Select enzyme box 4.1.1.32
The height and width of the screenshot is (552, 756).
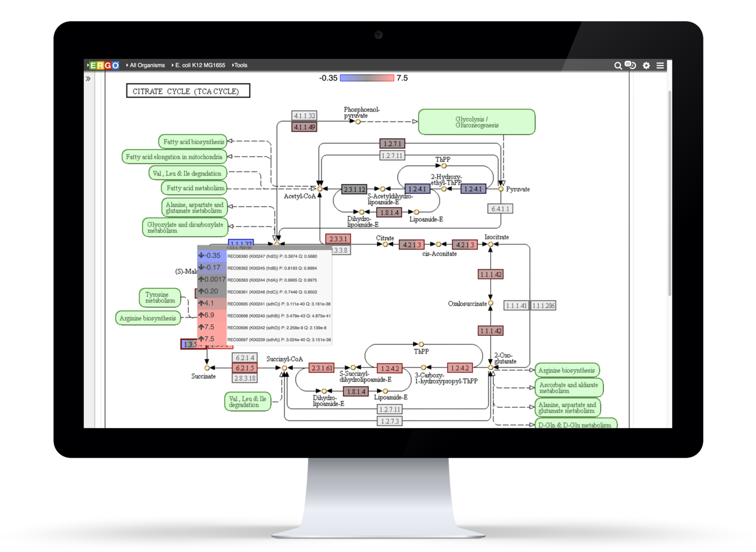(304, 116)
